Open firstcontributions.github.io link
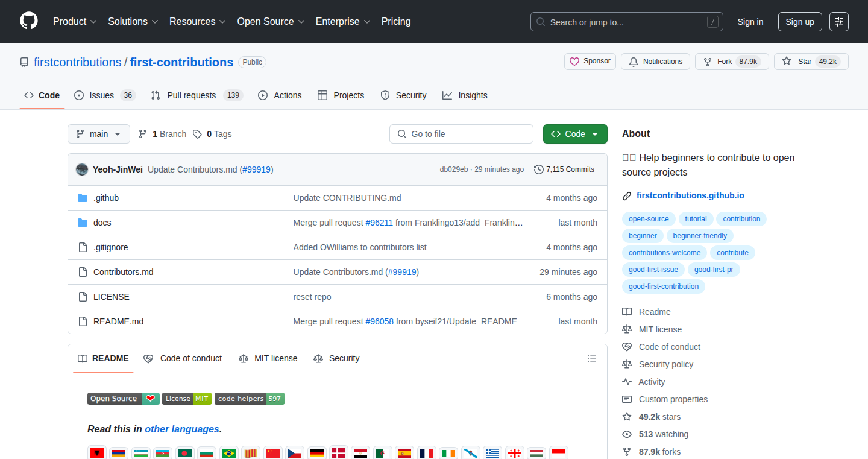Image resolution: width=868 pixels, height=459 pixels. pos(690,195)
